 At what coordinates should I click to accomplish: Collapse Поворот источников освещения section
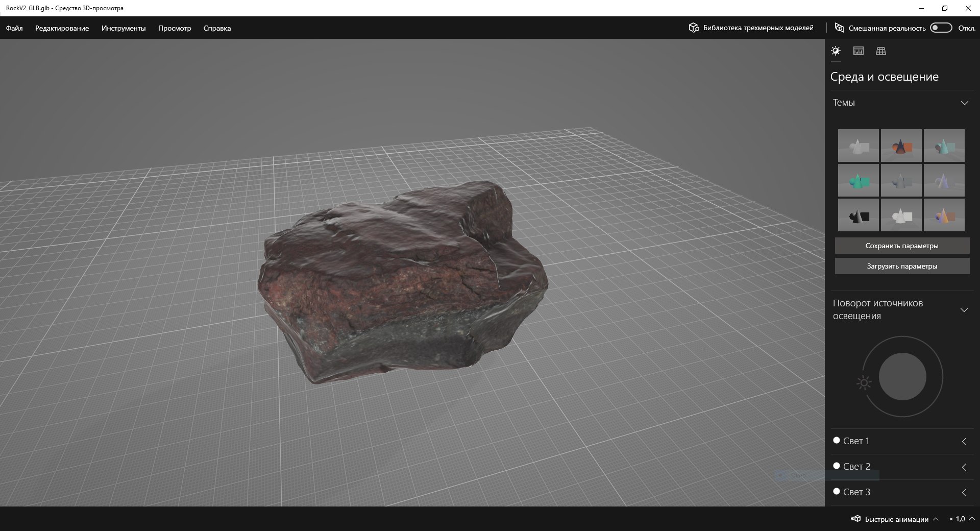click(x=964, y=310)
